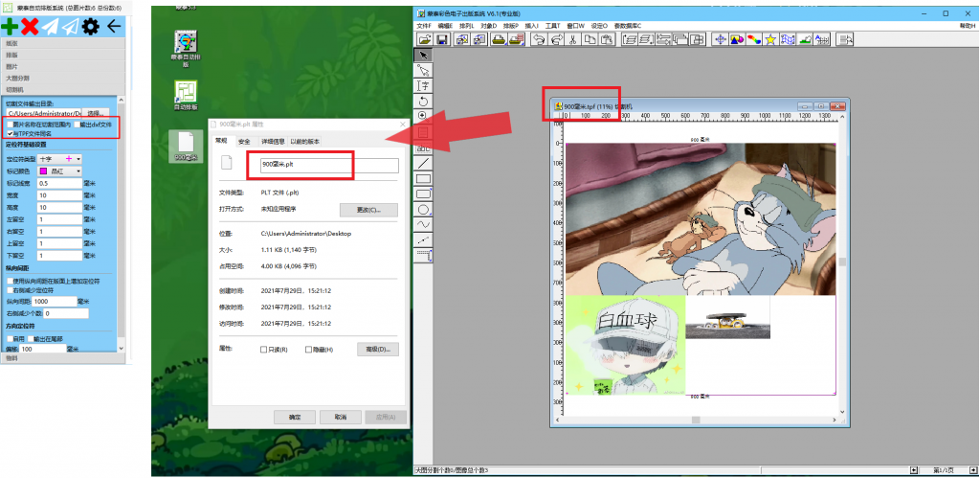This screenshot has width=980, height=478.
Task: Select the diagonal line drawing tool
Action: pos(424,163)
